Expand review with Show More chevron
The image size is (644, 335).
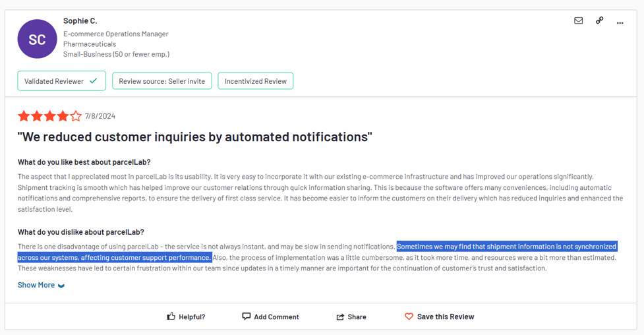pos(61,286)
